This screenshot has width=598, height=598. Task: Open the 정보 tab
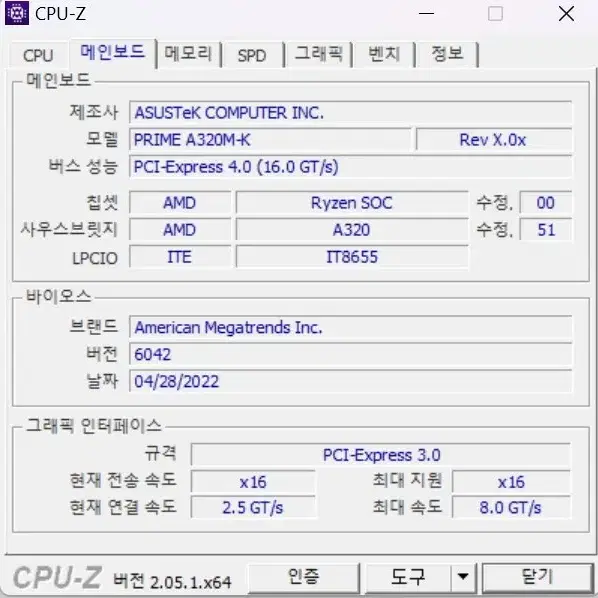pyautogui.click(x=447, y=54)
